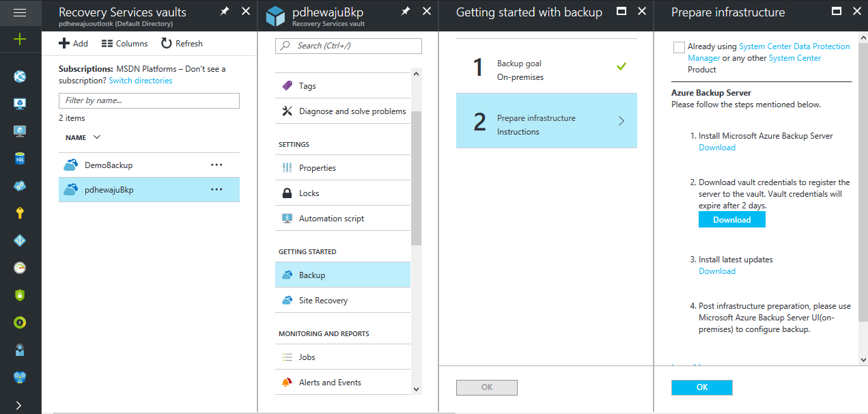
Task: Click the blue Download vault credentials button
Action: (x=731, y=220)
